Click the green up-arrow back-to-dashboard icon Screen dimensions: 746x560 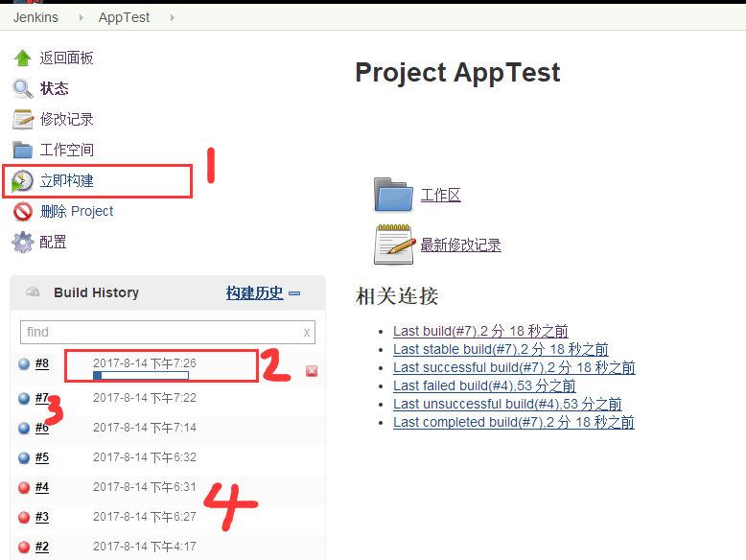(x=22, y=58)
